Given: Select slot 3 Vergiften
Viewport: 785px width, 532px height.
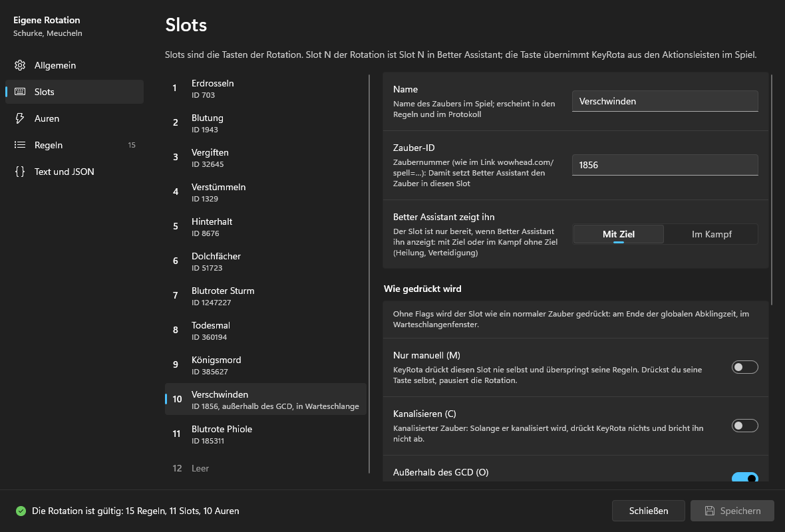Looking at the screenshot, I should point(265,158).
